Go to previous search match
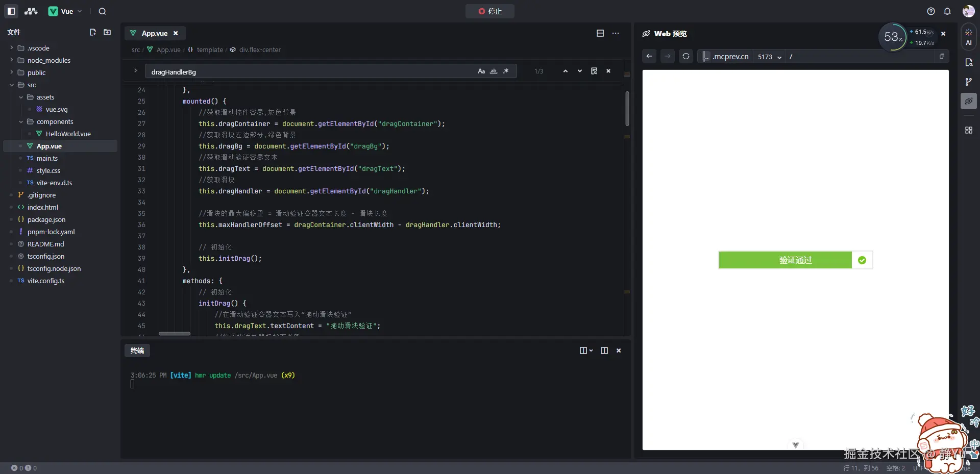Image resolution: width=980 pixels, height=474 pixels. coord(566,71)
